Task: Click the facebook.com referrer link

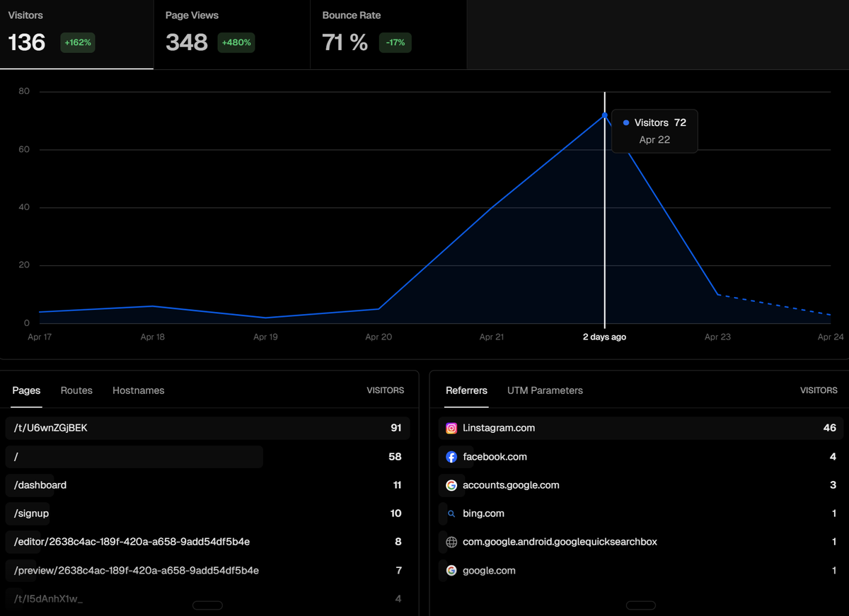Action: click(x=495, y=456)
